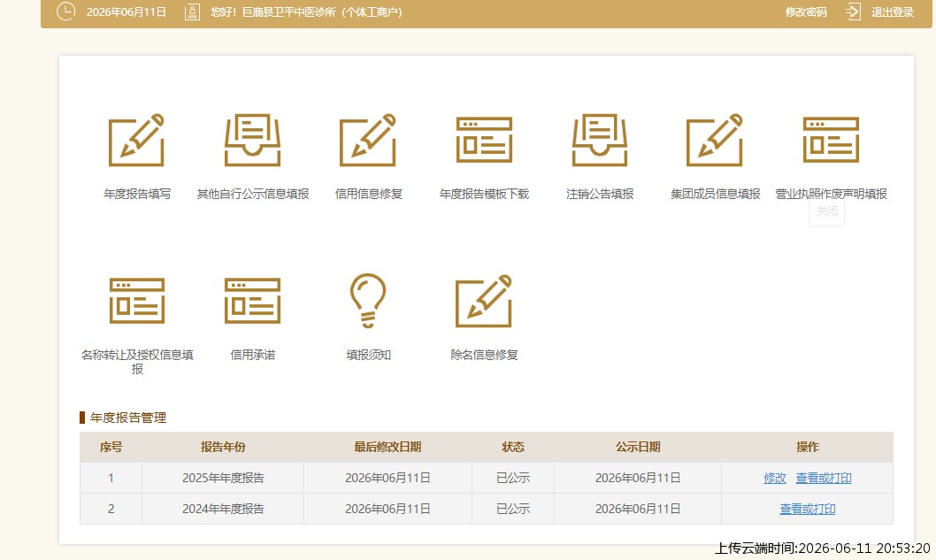Click the 公示日期 column header
The height and width of the screenshot is (560, 936).
638,447
